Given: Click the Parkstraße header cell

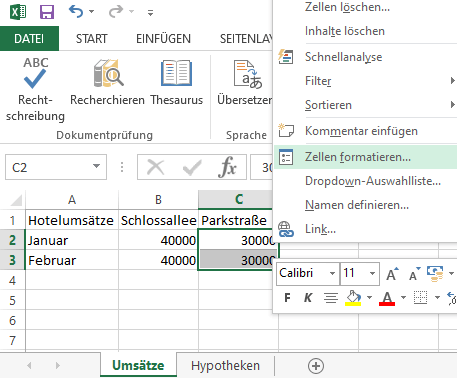Looking at the screenshot, I should [235, 220].
